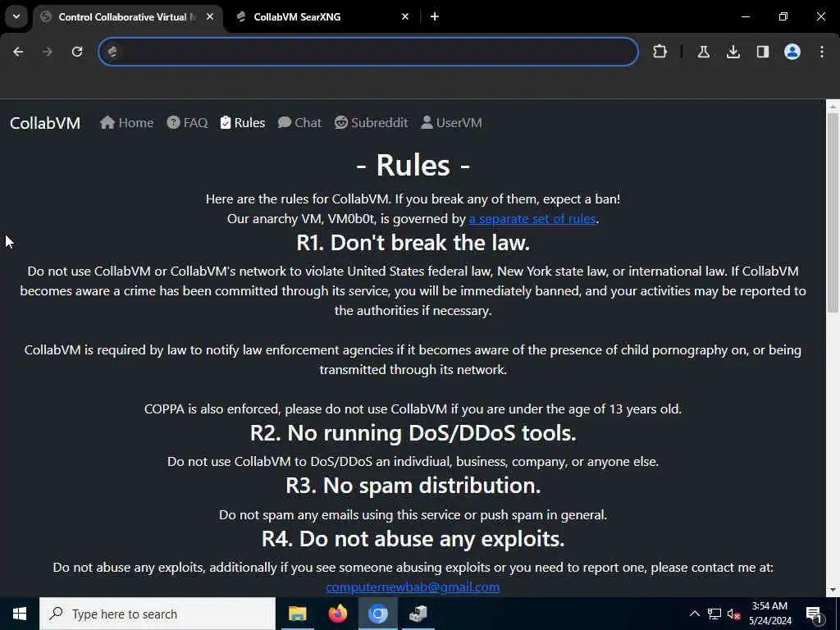Click the Chromium taskbar icon
The image size is (840, 630).
point(377,614)
